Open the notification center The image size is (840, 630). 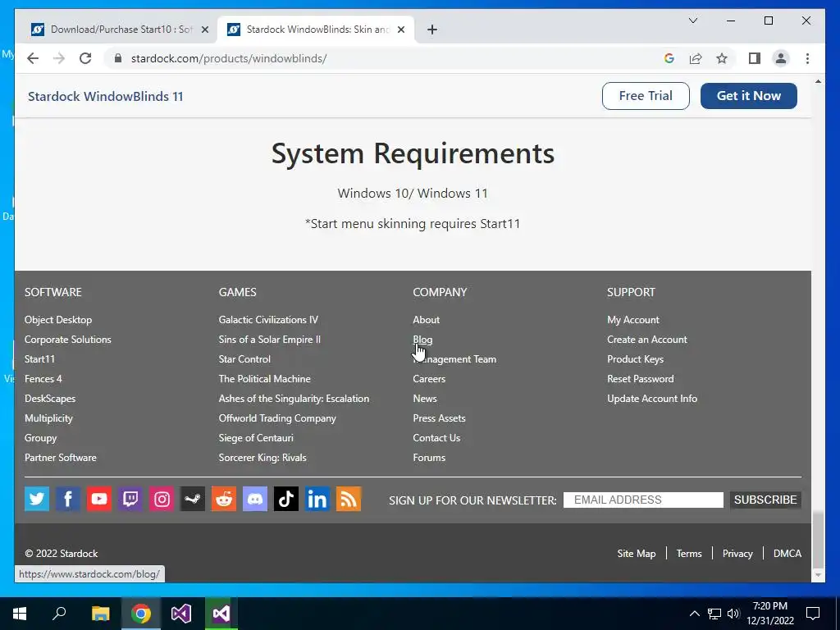pos(813,614)
